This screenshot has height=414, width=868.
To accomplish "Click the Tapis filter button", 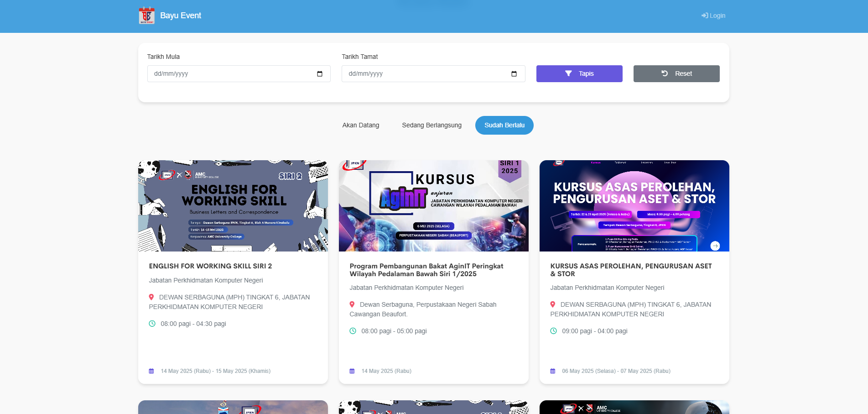I will [579, 73].
